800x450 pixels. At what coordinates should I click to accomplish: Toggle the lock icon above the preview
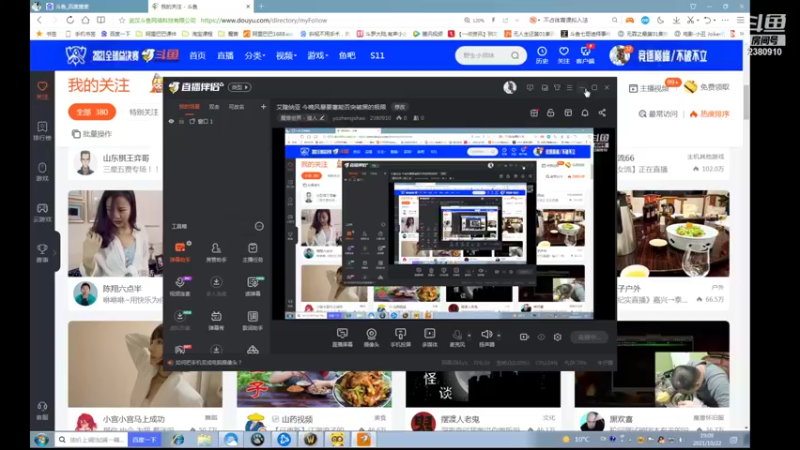[x=551, y=113]
